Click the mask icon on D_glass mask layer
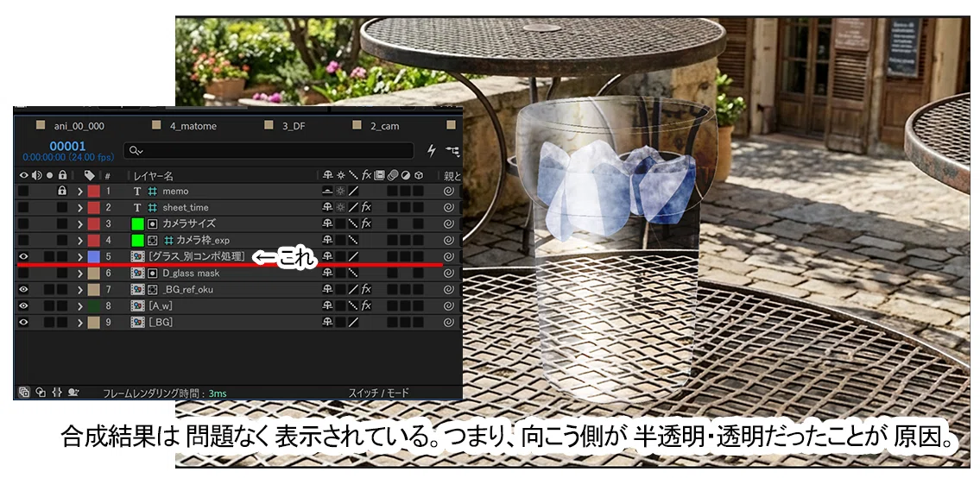The image size is (980, 478). [x=153, y=273]
